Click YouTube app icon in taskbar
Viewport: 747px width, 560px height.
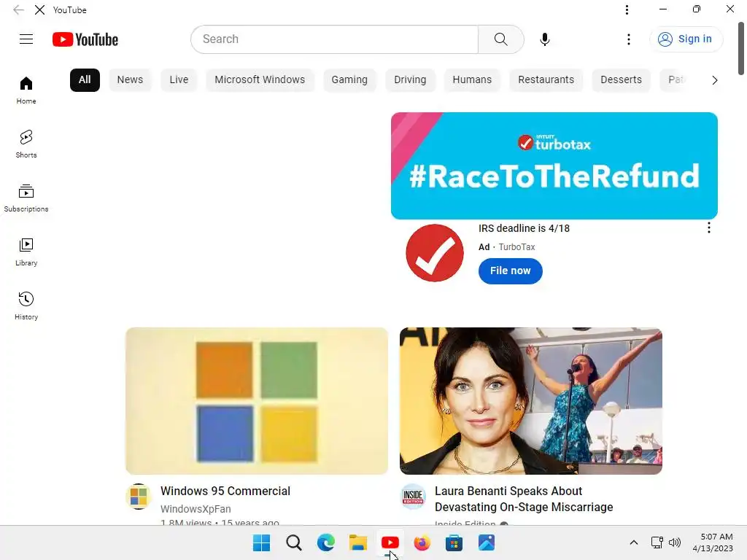pyautogui.click(x=390, y=542)
